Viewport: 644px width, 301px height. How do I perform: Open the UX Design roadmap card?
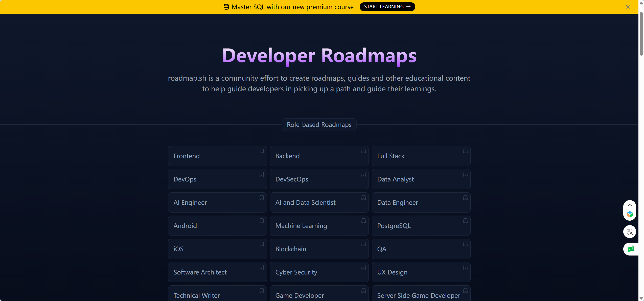421,272
